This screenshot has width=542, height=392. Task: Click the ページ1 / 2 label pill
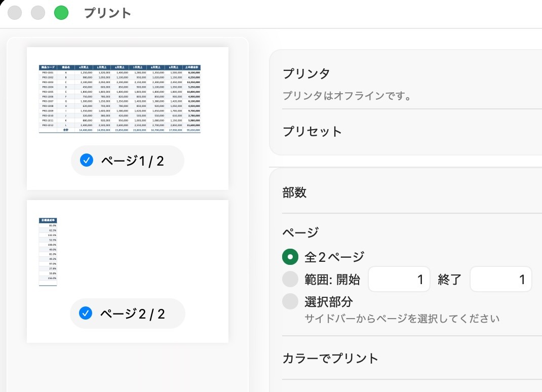128,161
